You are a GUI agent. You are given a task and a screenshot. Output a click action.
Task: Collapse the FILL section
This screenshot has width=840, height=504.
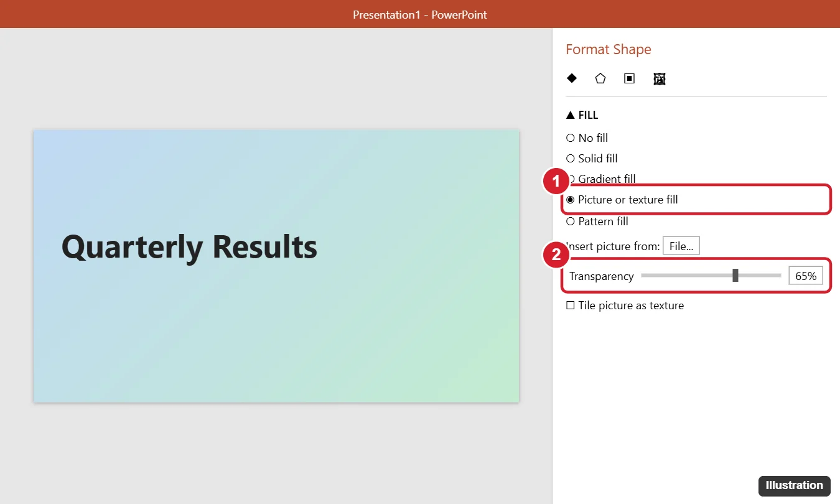582,115
